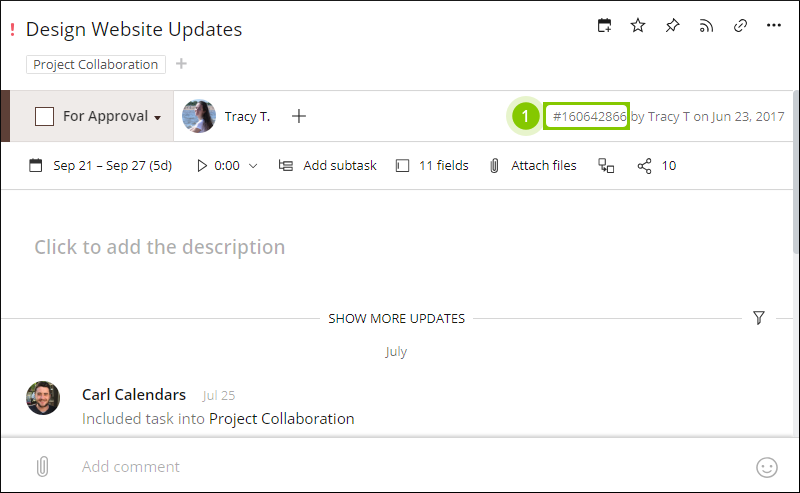Viewport: 800px width, 493px height.
Task: Open the emoji picker smiley icon
Action: point(766,467)
